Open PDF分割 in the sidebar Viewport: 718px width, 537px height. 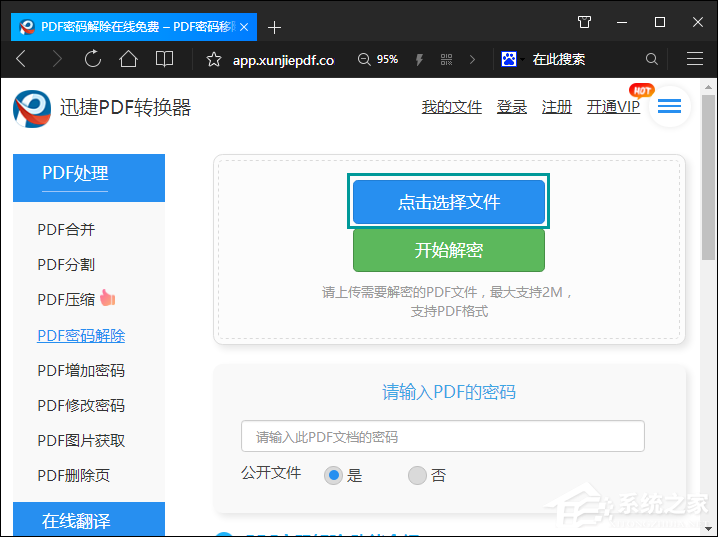[66, 265]
